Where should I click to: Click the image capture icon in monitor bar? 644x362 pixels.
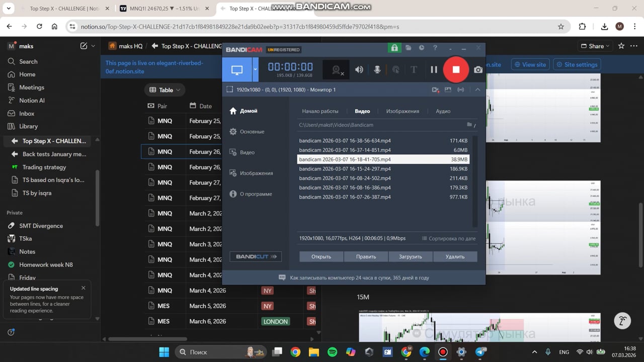pos(448,89)
